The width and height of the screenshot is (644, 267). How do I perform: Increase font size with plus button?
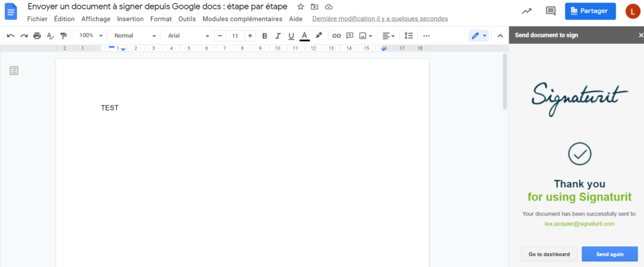click(x=250, y=36)
